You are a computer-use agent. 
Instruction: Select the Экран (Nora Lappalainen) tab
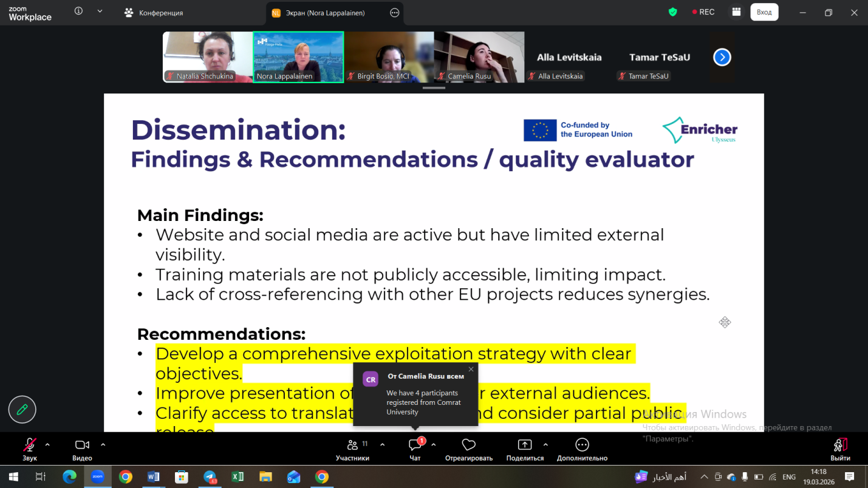point(327,13)
